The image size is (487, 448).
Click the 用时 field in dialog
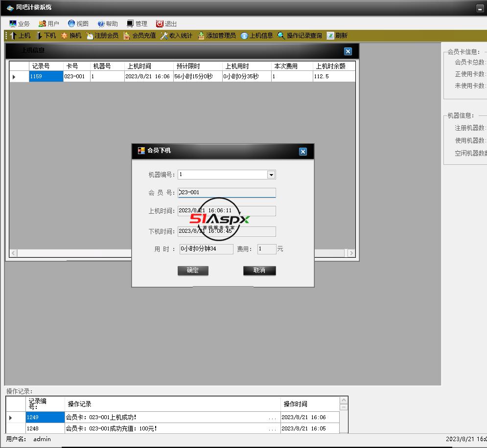coord(206,249)
